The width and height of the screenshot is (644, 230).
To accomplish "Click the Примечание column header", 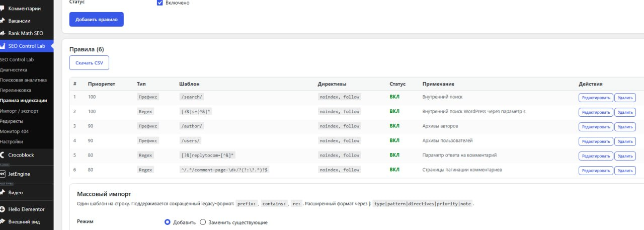I will (439, 84).
